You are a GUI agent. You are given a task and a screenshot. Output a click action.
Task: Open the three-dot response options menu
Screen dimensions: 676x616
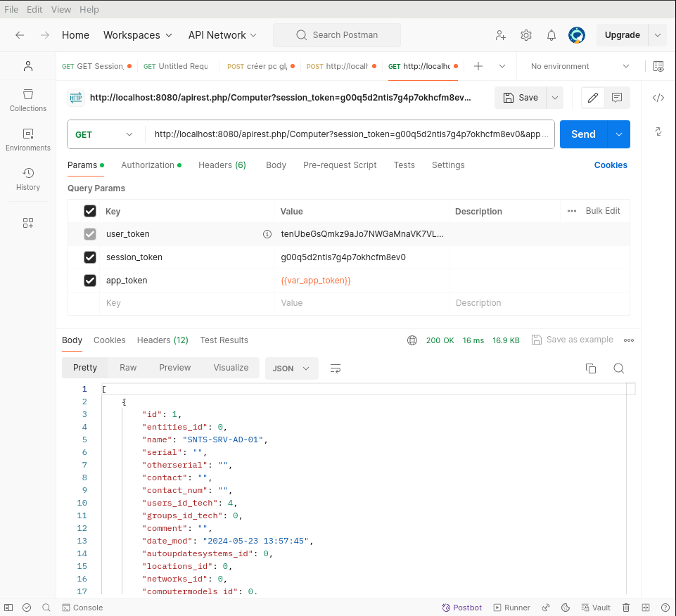[x=629, y=340]
